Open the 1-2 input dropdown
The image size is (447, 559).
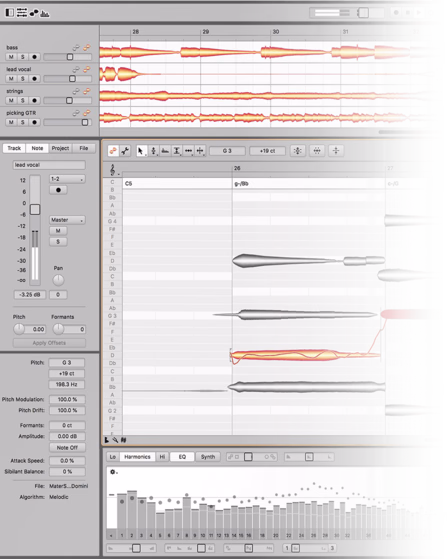pos(67,179)
